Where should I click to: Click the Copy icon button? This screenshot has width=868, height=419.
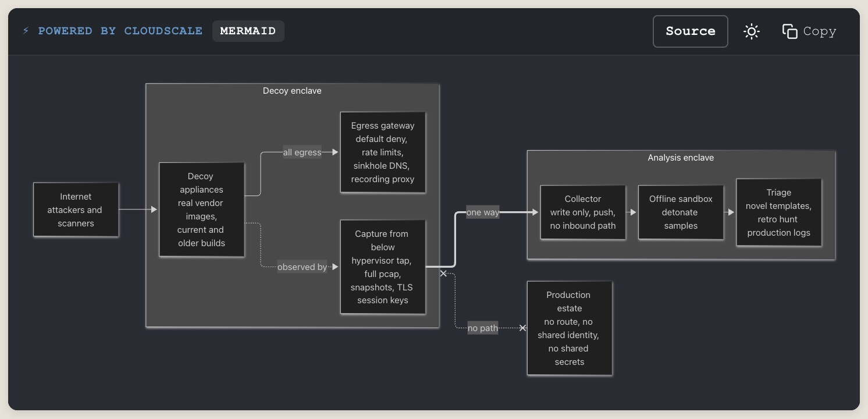pos(809,31)
